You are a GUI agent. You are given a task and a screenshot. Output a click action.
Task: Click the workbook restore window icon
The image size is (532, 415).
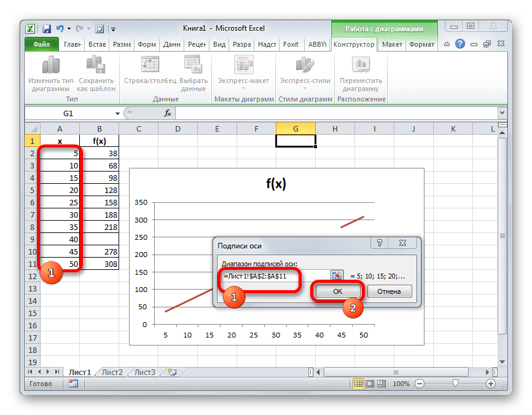[x=487, y=44]
